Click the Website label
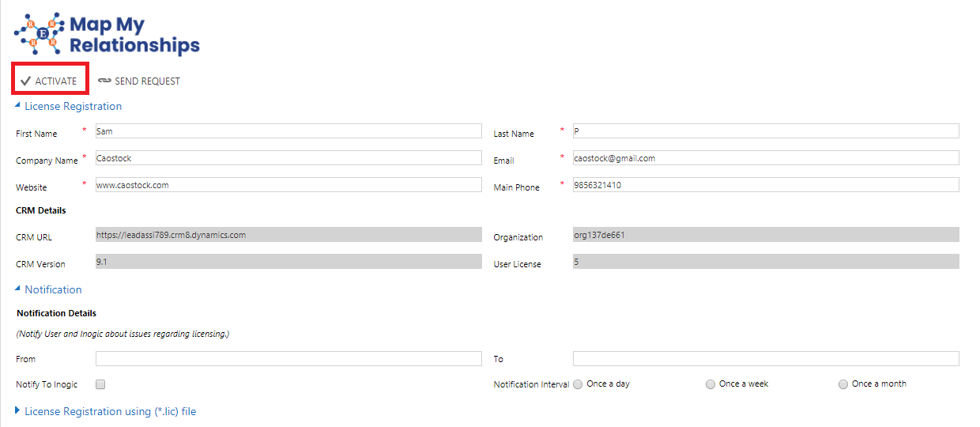This screenshot has height=427, width=980. tap(32, 187)
